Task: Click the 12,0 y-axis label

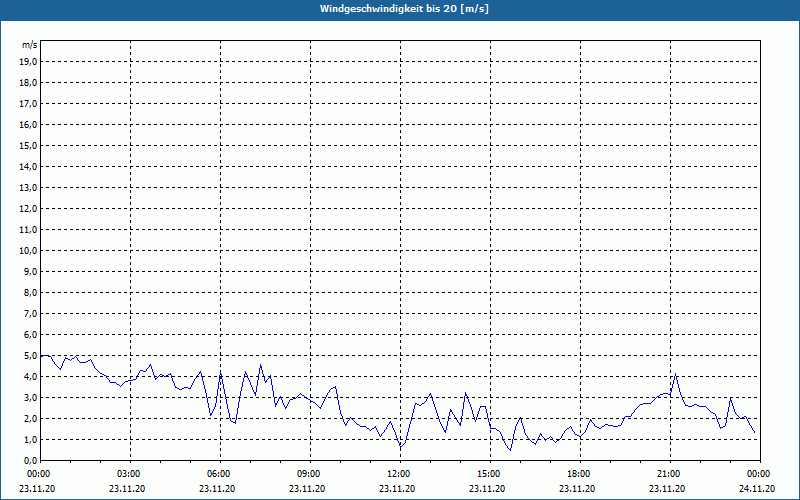Action: tap(28, 209)
